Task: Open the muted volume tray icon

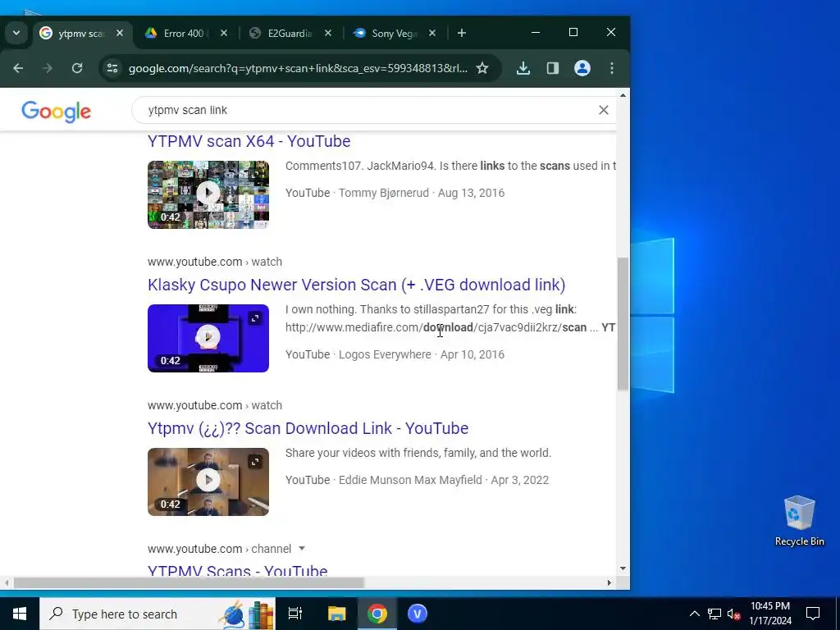Action: pos(734,614)
